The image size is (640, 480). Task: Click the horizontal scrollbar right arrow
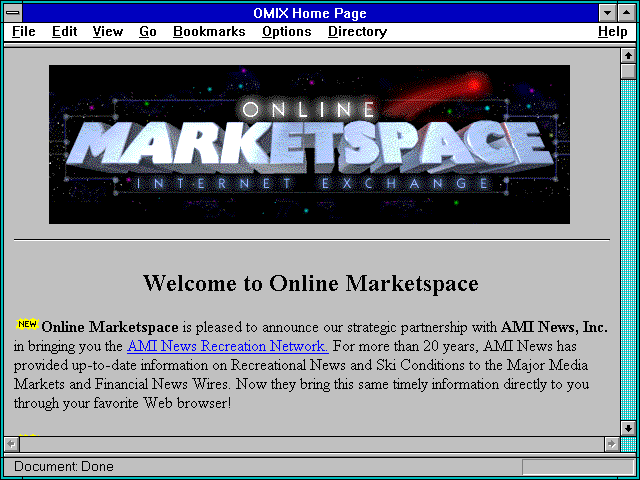tap(611, 444)
